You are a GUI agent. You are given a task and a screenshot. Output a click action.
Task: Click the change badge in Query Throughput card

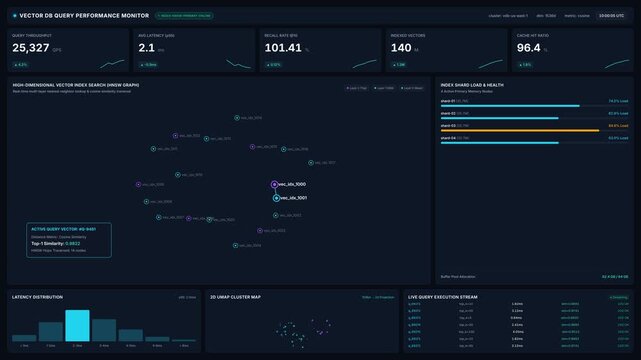[x=20, y=65]
